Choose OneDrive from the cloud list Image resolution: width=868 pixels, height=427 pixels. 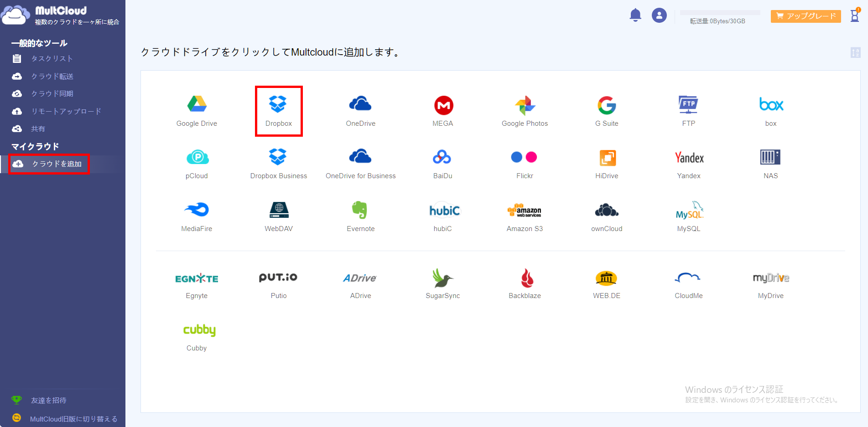click(360, 111)
